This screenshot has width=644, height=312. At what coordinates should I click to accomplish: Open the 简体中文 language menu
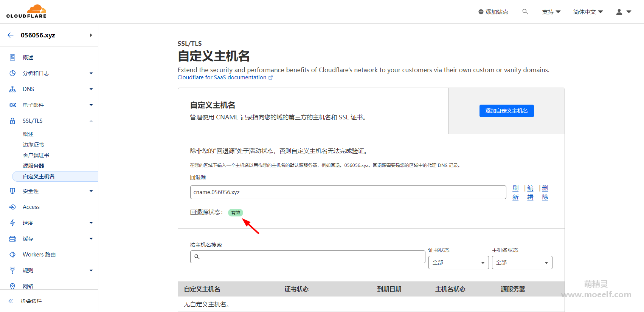[x=588, y=12]
